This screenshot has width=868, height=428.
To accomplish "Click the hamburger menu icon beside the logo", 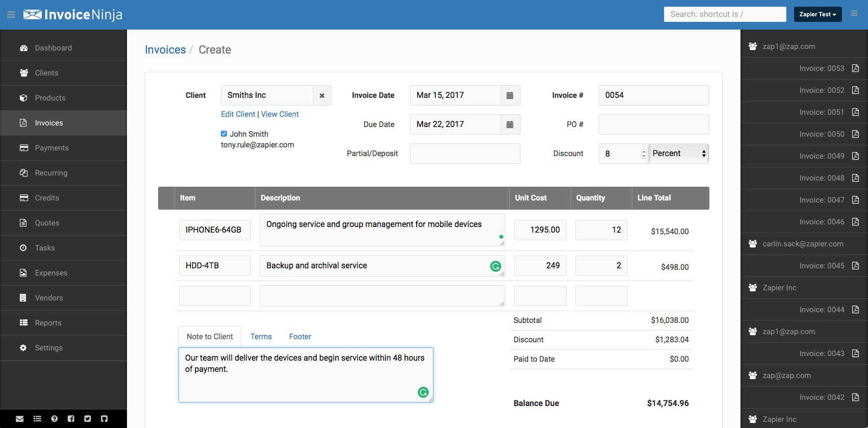I will 11,15.
